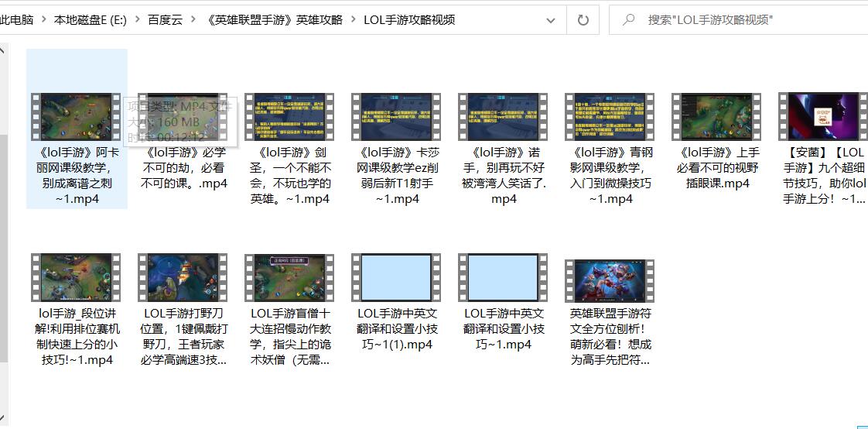Screen dimensions: 868x429
Task: Open the 本地磁盘E (E:) breadcrumb
Action: point(90,20)
